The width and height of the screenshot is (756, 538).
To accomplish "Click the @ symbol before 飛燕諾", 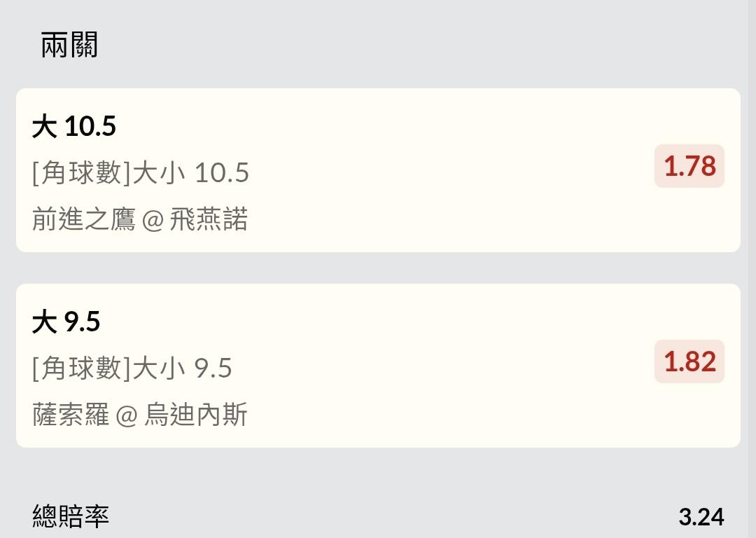I will (x=152, y=221).
